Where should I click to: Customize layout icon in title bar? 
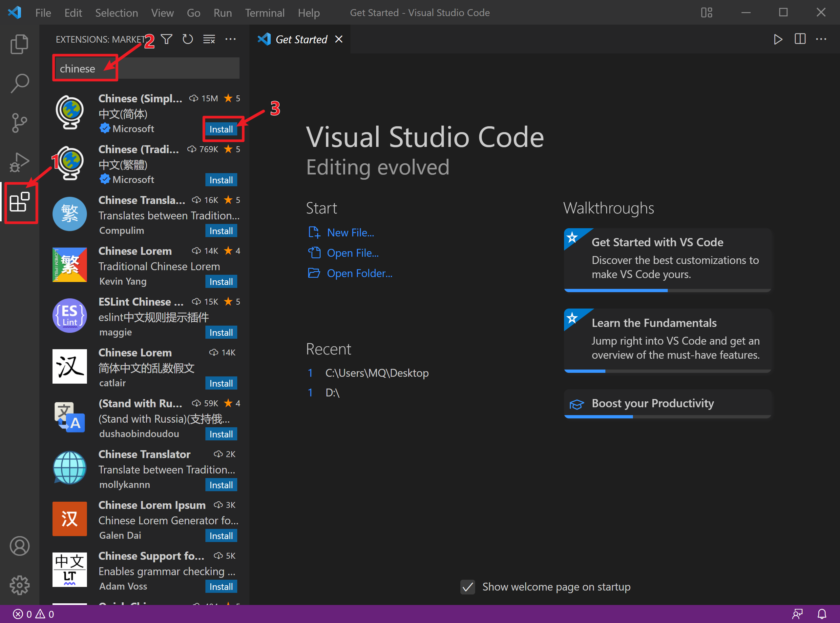(x=706, y=12)
